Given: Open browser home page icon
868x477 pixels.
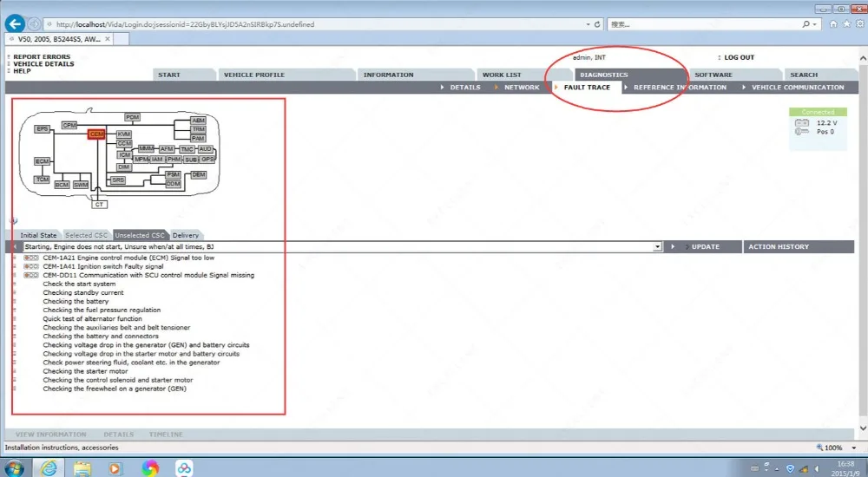Looking at the screenshot, I should [x=833, y=23].
